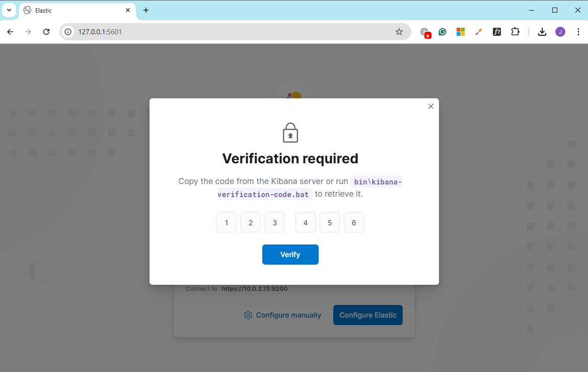Reload the Kibana page

point(46,32)
